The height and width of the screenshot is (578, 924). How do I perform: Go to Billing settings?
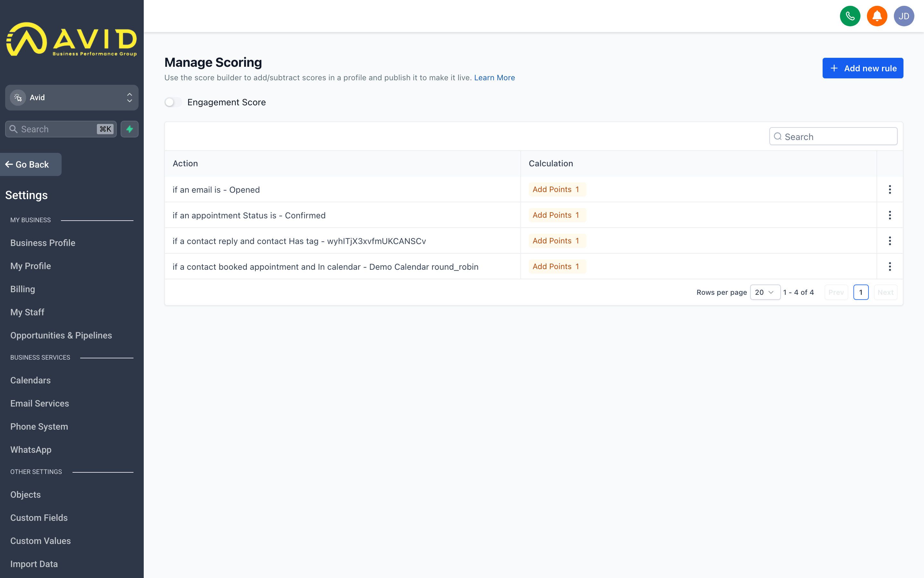click(22, 289)
